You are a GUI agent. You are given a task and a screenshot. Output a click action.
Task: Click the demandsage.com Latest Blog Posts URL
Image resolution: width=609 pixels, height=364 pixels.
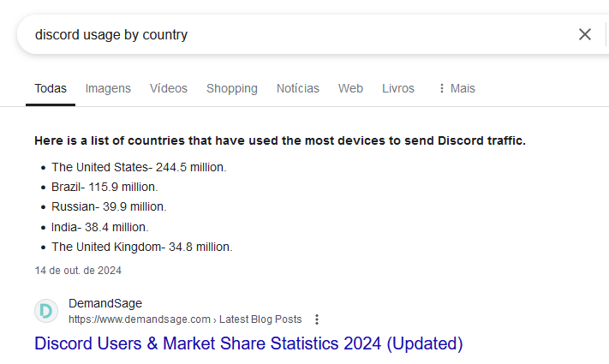point(185,319)
